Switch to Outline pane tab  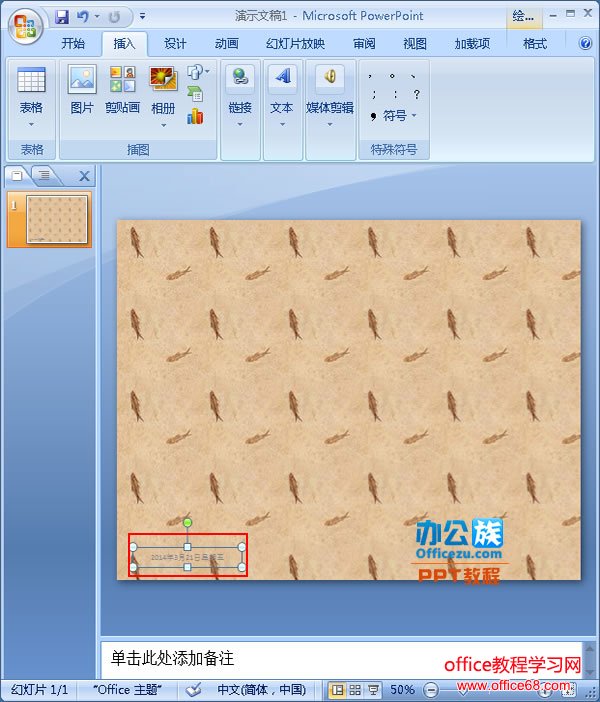coord(44,175)
